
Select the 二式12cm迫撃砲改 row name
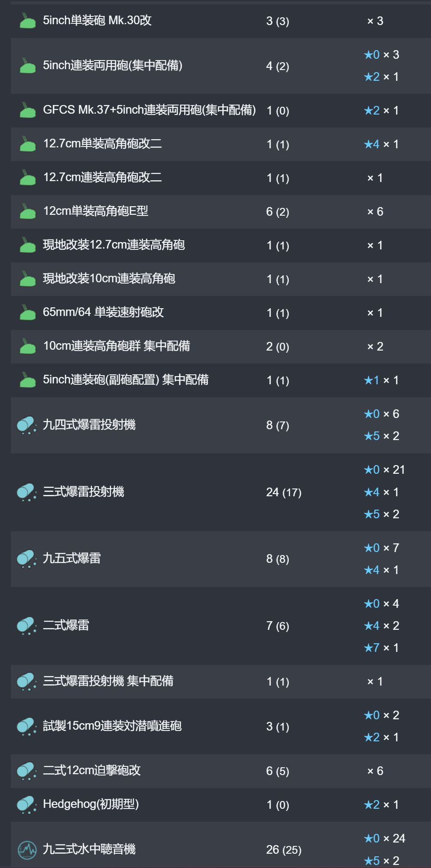coord(92,770)
